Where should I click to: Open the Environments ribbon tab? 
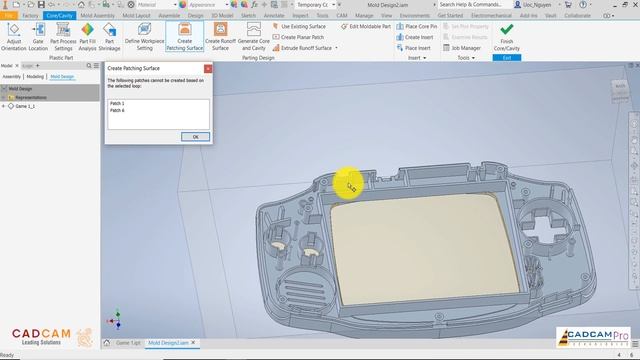click(415, 16)
